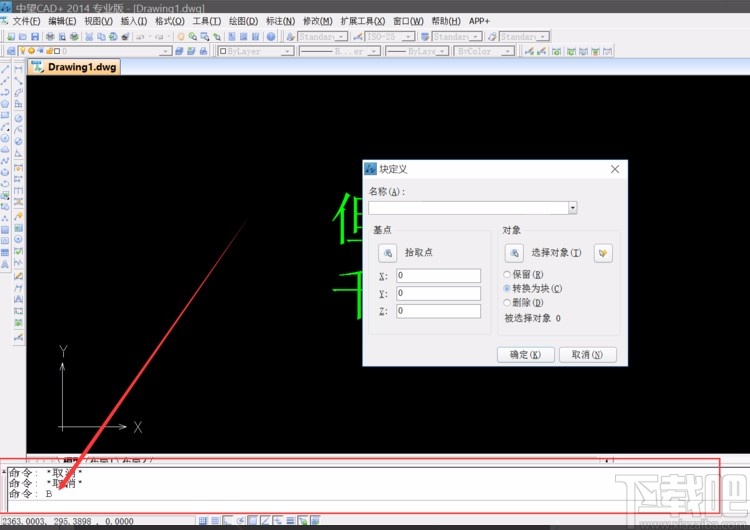Click the Quick Select icon in block dialog
This screenshot has width=750, height=530.
(x=603, y=253)
